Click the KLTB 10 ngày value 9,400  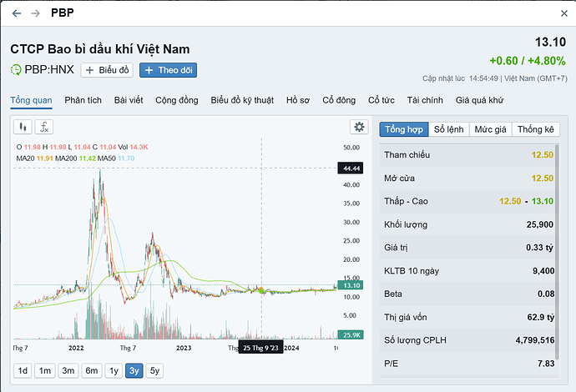pos(543,271)
